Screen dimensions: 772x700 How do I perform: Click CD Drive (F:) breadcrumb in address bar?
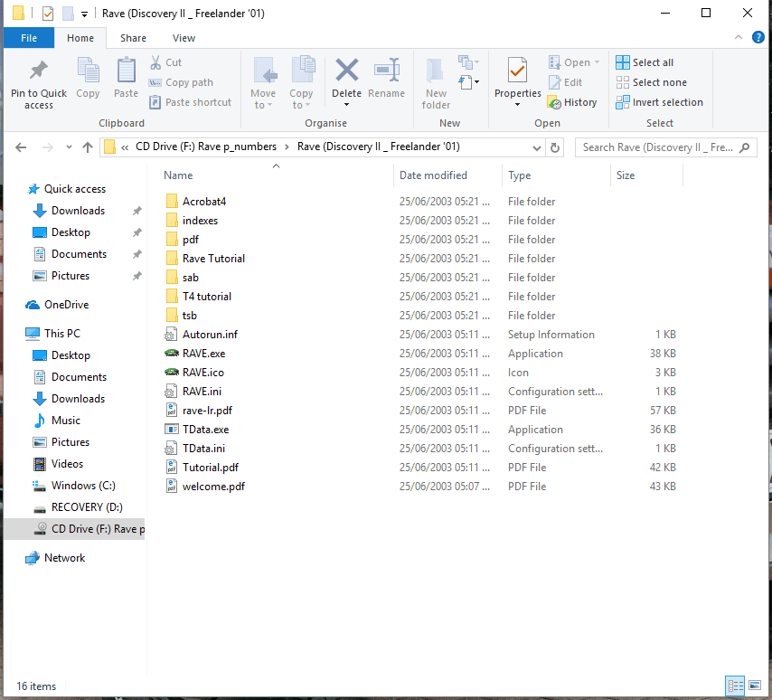[x=206, y=147]
